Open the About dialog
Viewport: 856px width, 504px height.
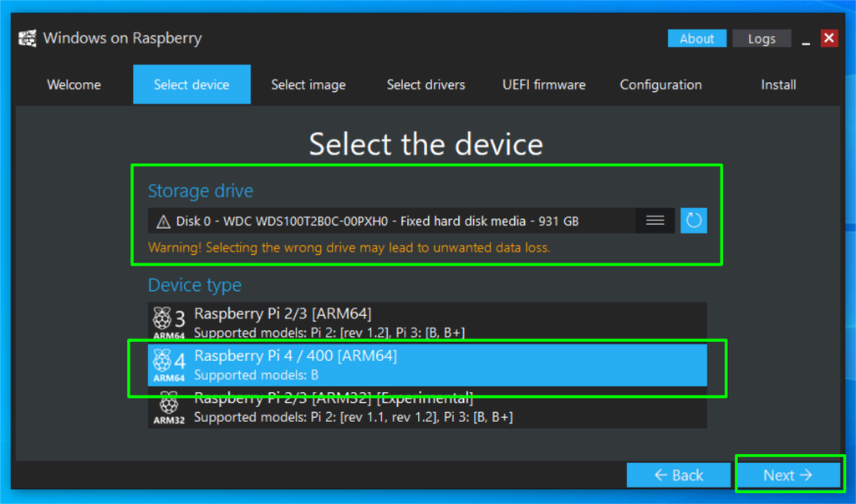697,38
